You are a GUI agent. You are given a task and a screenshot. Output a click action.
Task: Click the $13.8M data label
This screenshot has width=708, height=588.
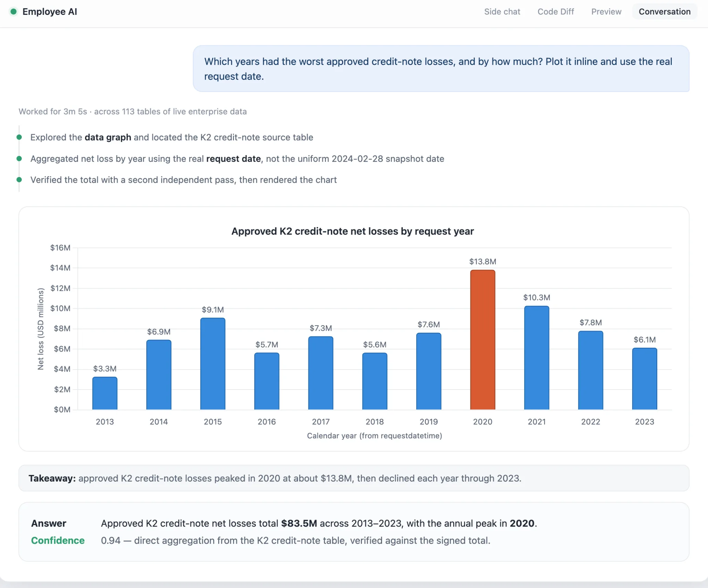(x=483, y=262)
